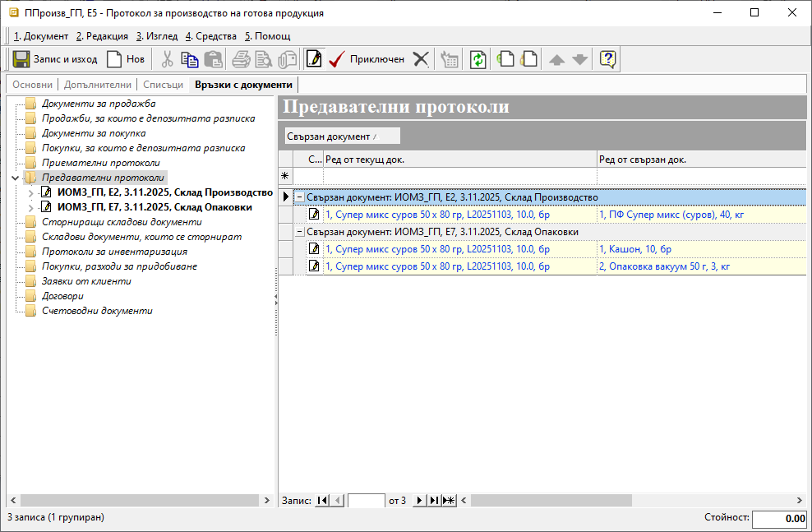Create new document with Нов button

[x=125, y=59]
